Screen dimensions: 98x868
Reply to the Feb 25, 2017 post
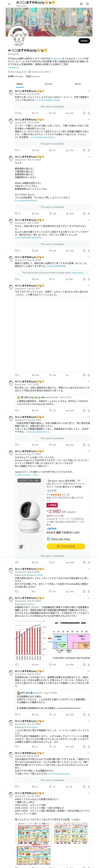pos(16,375)
